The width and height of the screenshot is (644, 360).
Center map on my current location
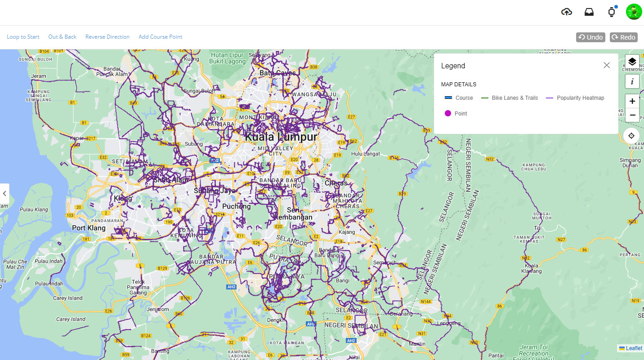(631, 136)
